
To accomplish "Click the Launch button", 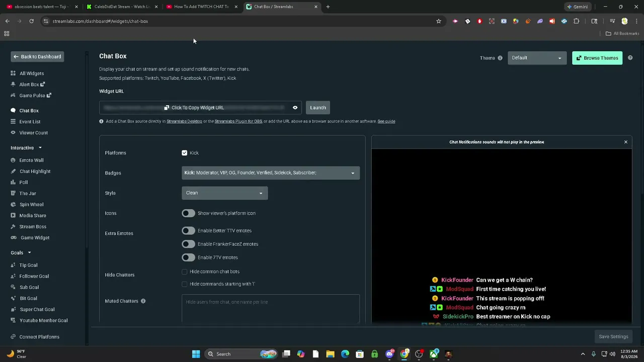I will (x=318, y=108).
